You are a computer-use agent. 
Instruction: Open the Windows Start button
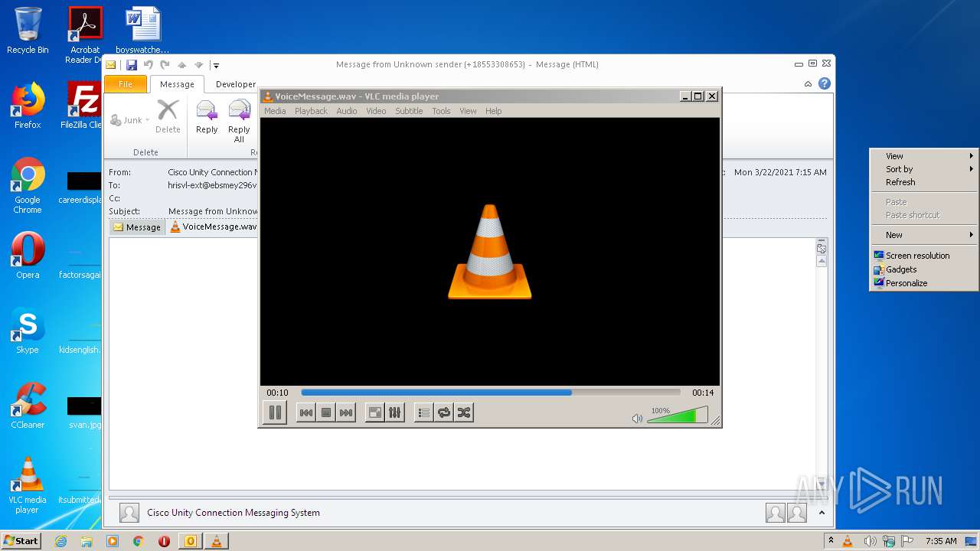(21, 541)
